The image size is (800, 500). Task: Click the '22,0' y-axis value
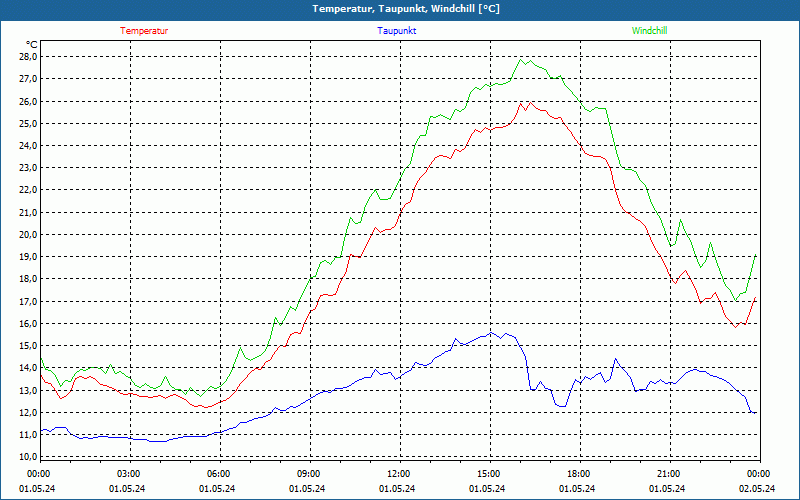[28, 190]
